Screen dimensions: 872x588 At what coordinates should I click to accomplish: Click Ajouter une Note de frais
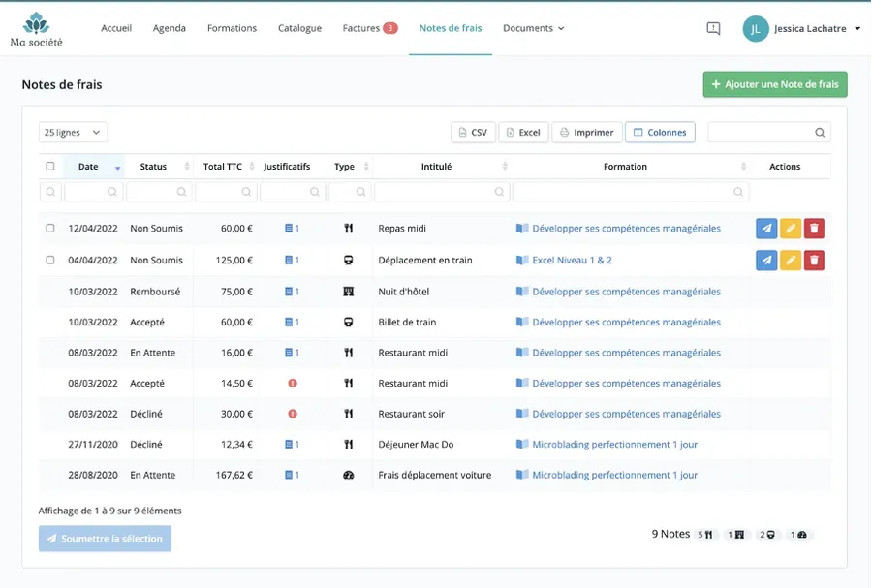[774, 84]
